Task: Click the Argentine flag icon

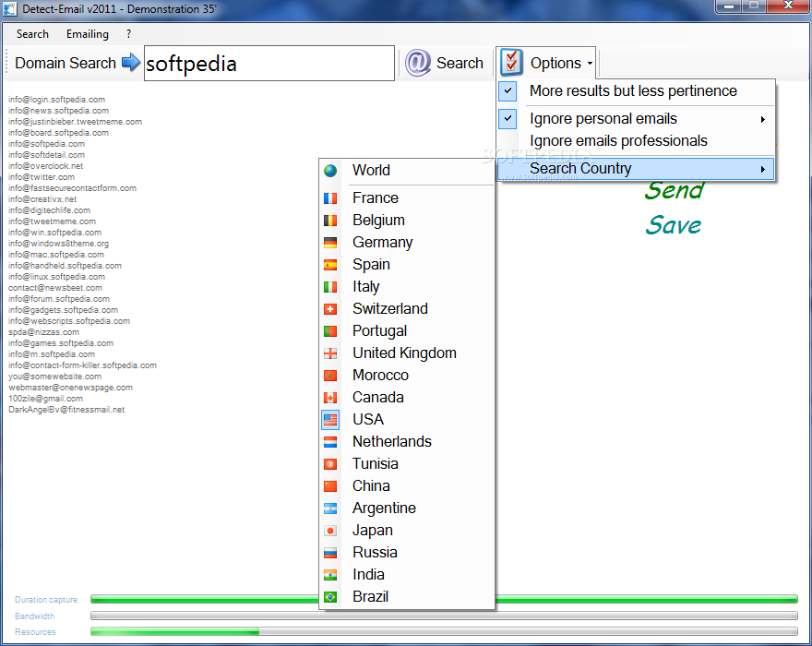Action: pyautogui.click(x=330, y=508)
